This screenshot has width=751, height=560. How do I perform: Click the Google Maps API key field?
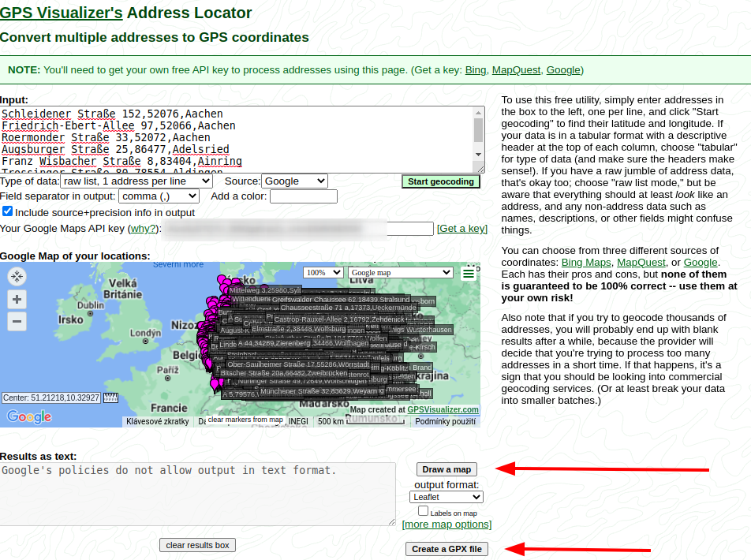pos(298,229)
